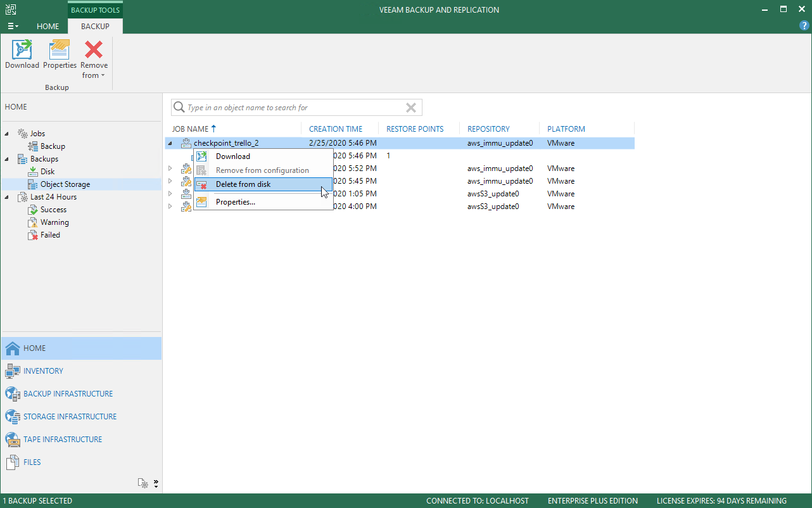Click the LICENSE EXPIRES status bar text
Screen dimensions: 812x508
point(721,501)
